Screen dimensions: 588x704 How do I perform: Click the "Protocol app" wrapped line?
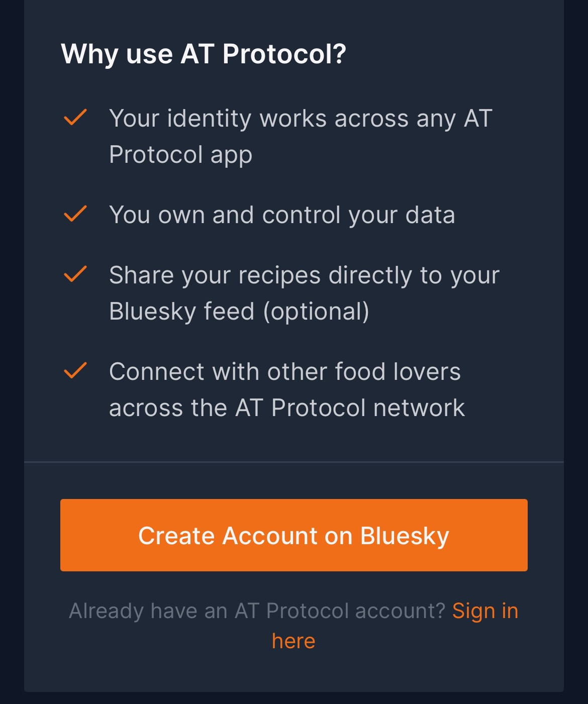[x=181, y=155]
